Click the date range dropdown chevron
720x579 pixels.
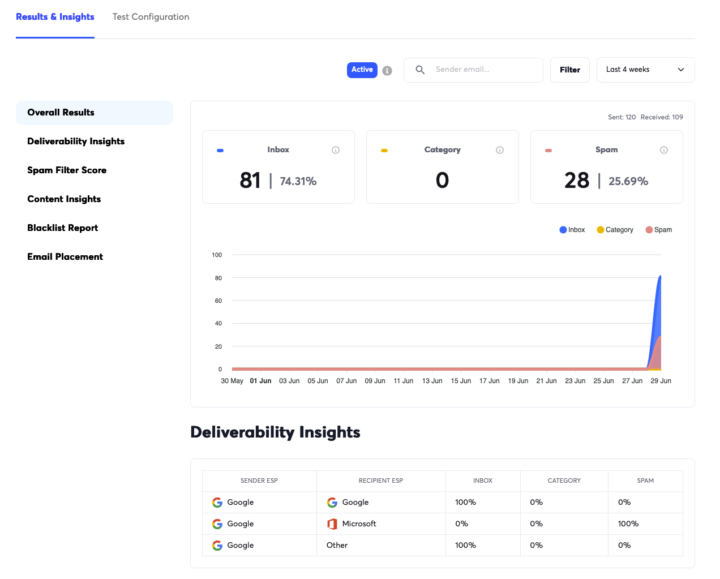681,70
